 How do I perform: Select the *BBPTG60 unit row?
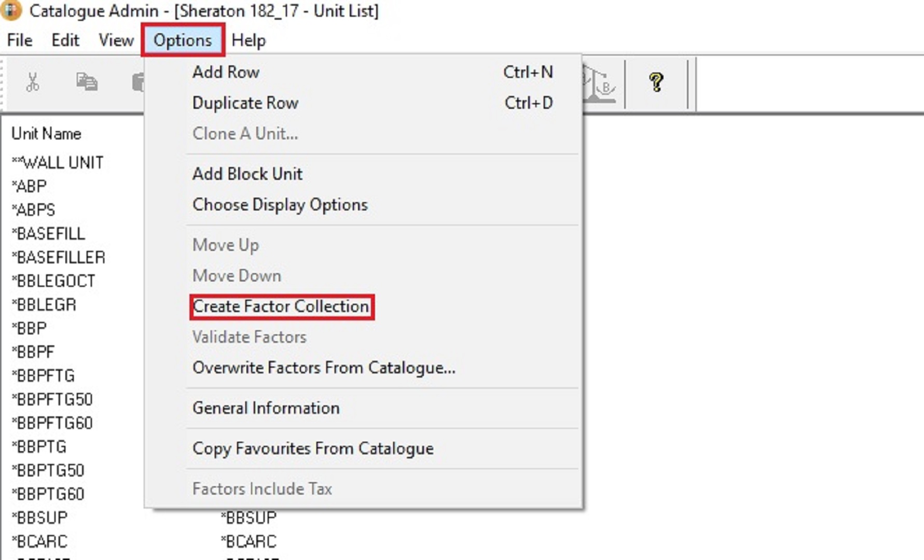(x=48, y=494)
